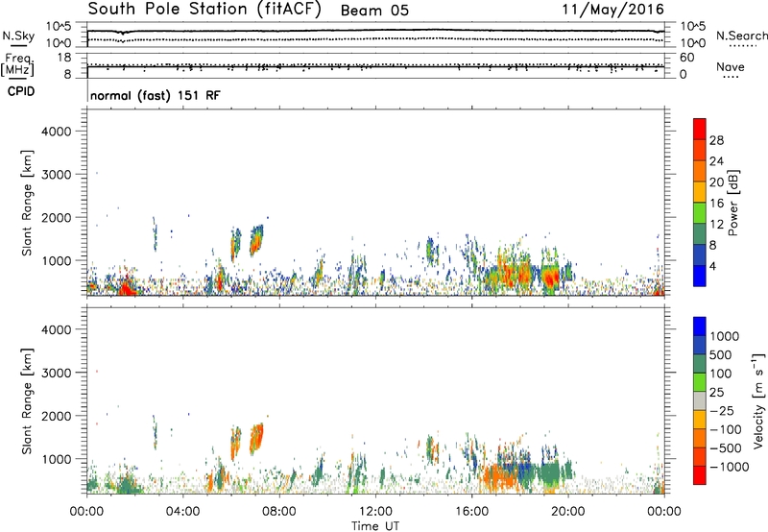The image size is (768, 532).
Task: Click the '20:00' time tick label
Action: [x=567, y=512]
